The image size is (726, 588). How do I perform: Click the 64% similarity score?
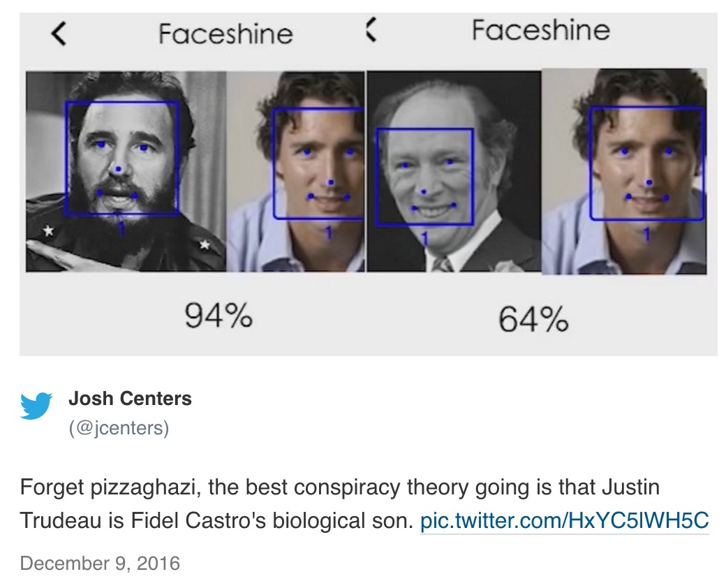533,320
